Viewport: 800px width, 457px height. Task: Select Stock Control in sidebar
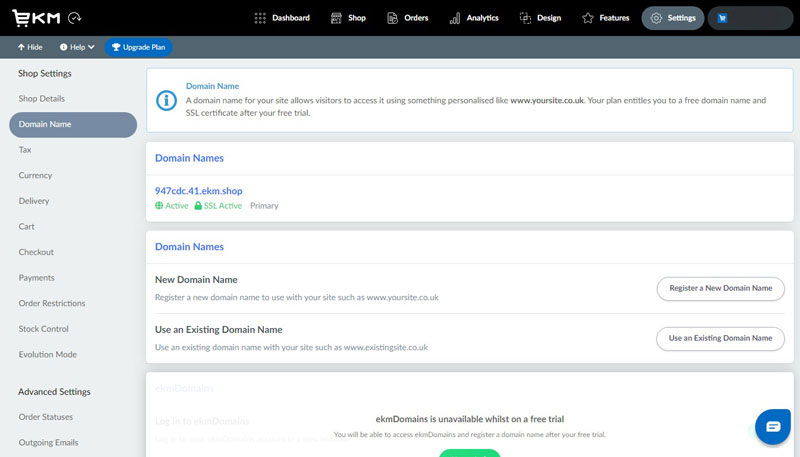click(x=43, y=329)
